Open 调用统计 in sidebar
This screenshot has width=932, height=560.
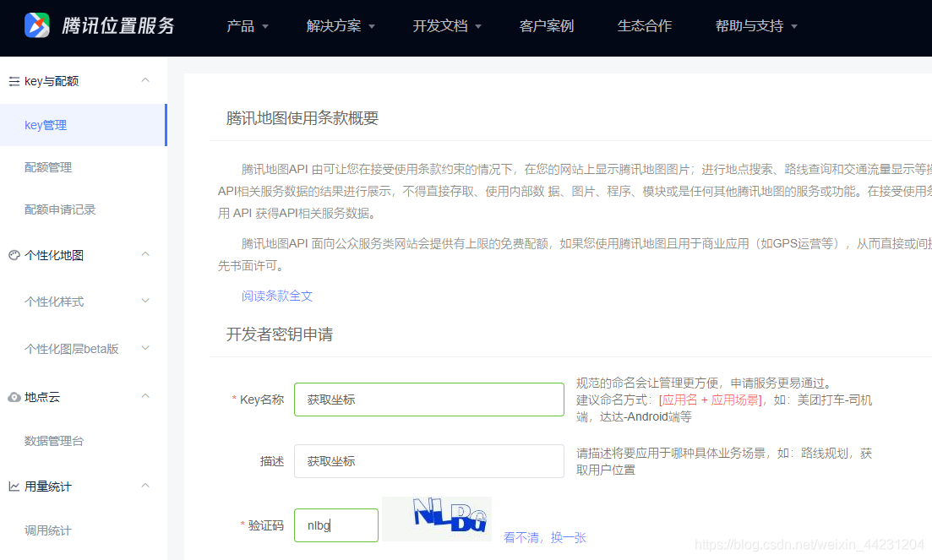[48, 530]
